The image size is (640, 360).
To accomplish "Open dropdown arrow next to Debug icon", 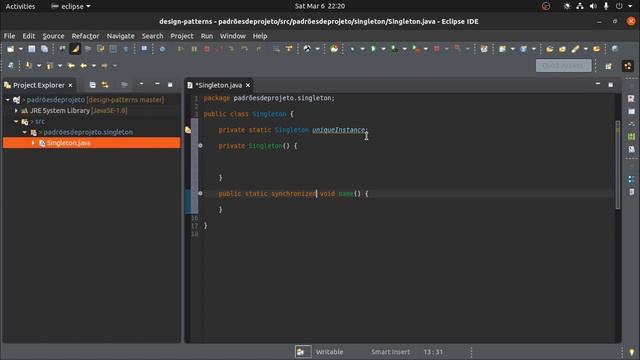I will (362, 49).
